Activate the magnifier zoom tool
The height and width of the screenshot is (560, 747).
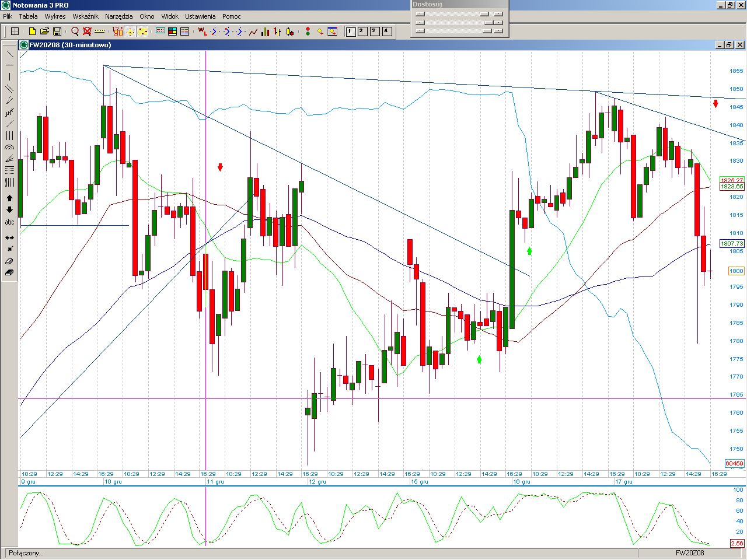coord(75,32)
